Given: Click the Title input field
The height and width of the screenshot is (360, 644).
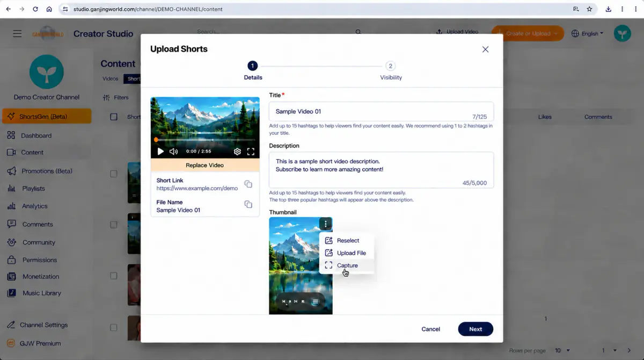Looking at the screenshot, I should (381, 111).
